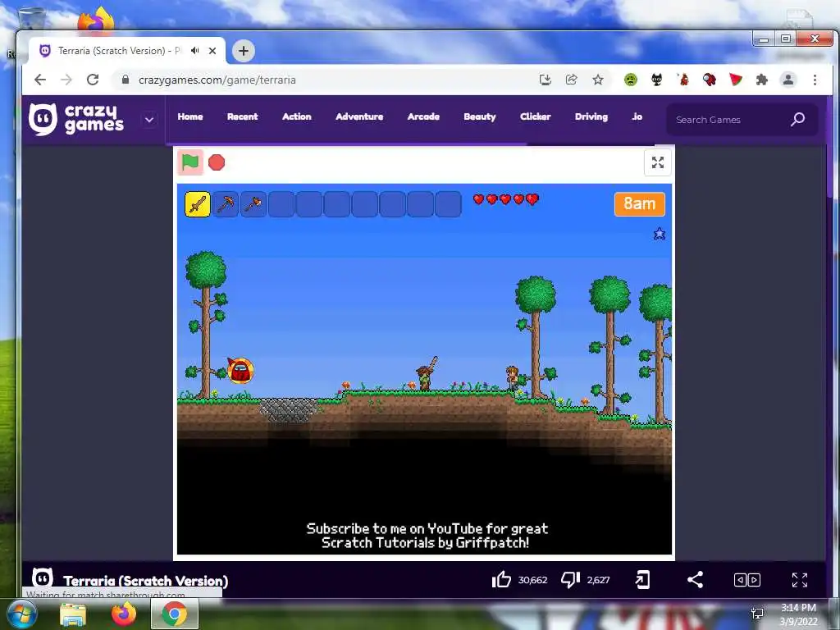This screenshot has height=630, width=840.
Task: Click the hearts health display
Action: (x=505, y=199)
